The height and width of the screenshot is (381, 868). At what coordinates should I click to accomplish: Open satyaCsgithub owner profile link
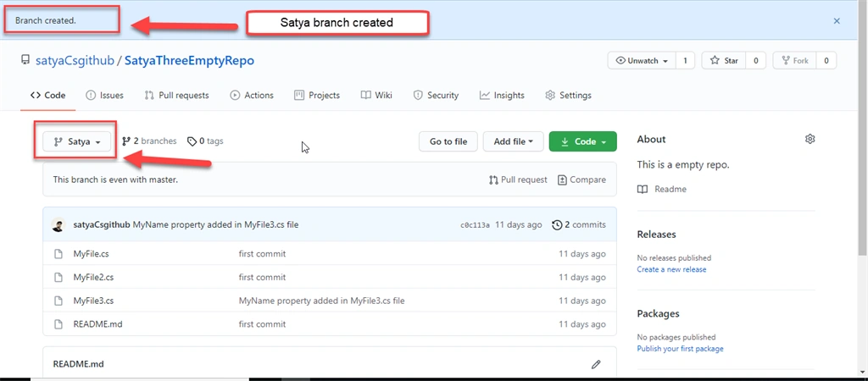(74, 61)
